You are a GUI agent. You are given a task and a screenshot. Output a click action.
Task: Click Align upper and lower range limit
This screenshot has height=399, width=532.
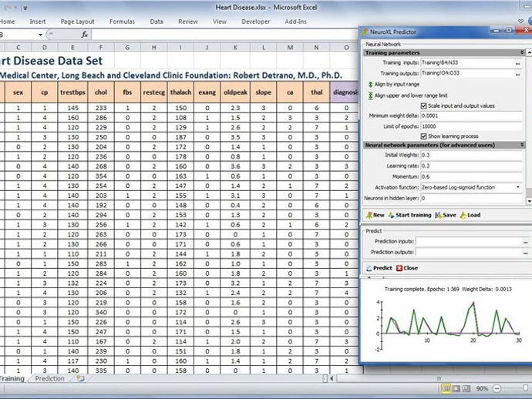[x=408, y=96]
